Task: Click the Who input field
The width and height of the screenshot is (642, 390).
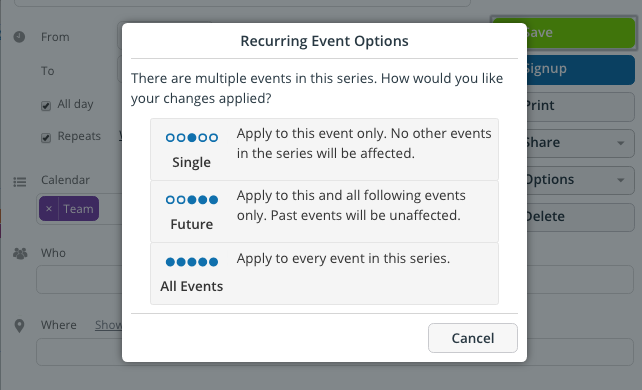Action: (x=79, y=280)
